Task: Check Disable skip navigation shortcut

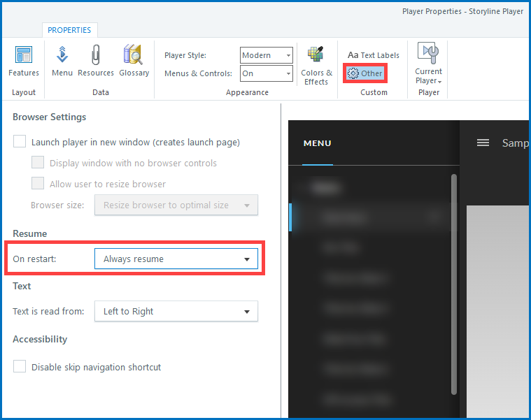Action: [20, 366]
